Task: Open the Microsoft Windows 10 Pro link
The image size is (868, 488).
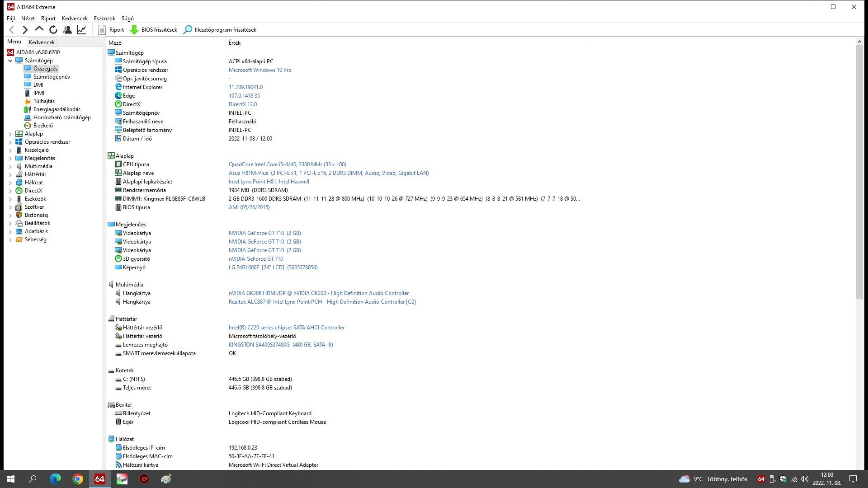Action: [x=260, y=70]
